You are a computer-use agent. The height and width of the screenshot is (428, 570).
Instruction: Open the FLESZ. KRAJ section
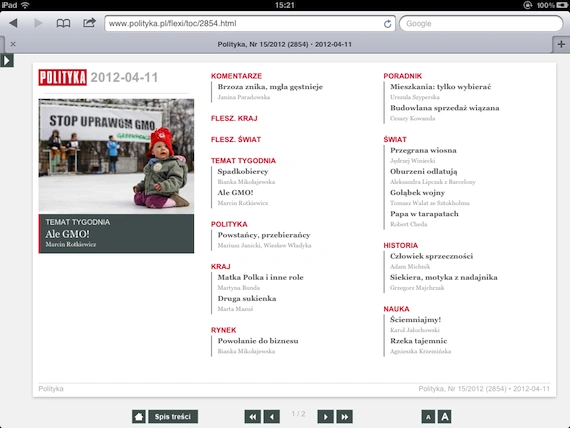coord(234,118)
